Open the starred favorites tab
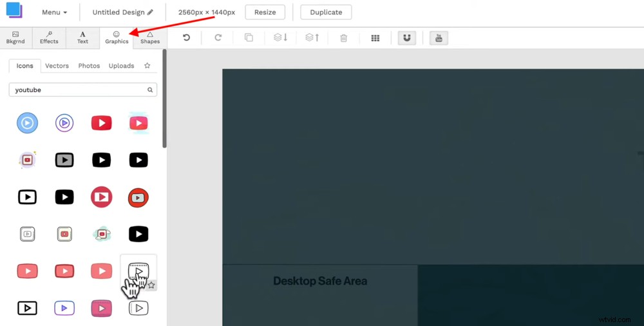Screen dimensions: 644x326 click(147, 65)
